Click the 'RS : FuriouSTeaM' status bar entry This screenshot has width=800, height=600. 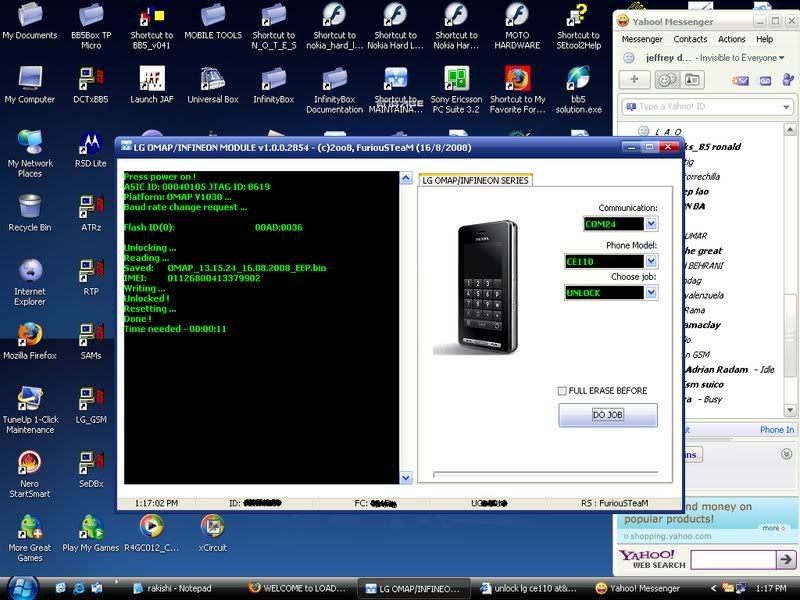pyautogui.click(x=614, y=503)
